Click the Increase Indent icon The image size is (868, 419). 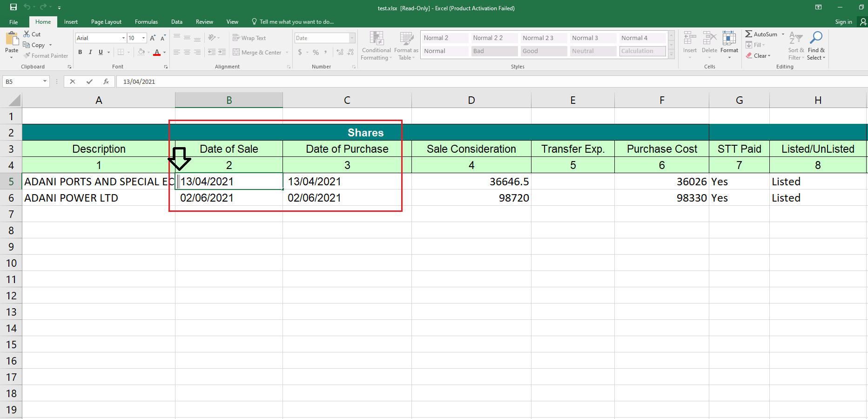tap(222, 52)
